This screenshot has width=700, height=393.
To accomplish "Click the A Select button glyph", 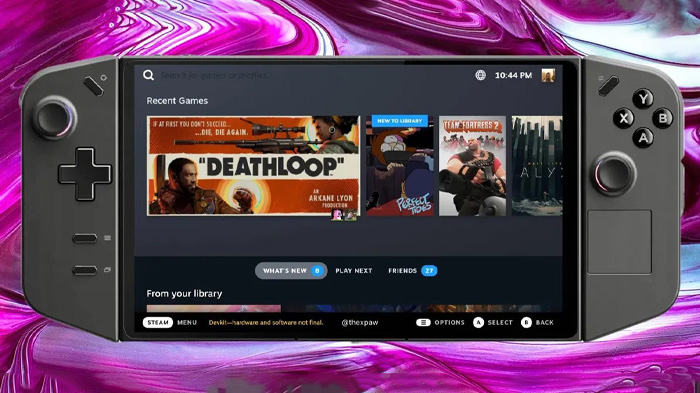I will pyautogui.click(x=478, y=322).
